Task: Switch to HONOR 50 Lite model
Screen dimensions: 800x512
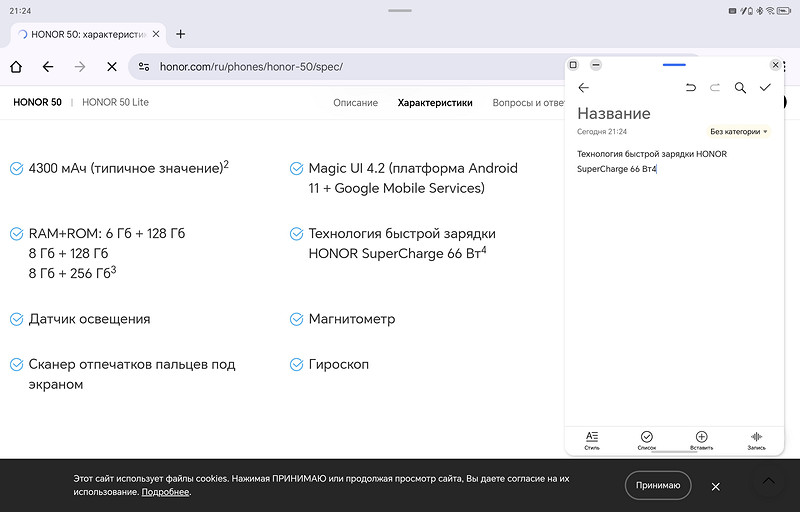Action: (x=115, y=102)
